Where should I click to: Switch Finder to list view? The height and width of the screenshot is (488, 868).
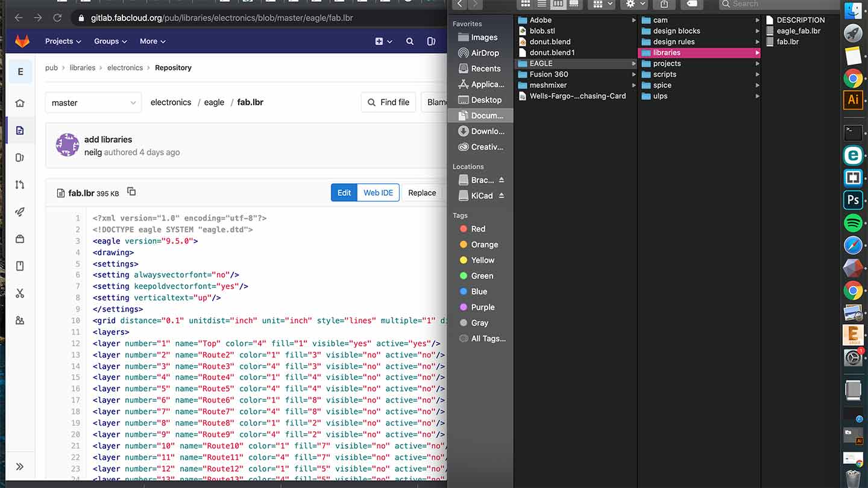click(x=541, y=4)
